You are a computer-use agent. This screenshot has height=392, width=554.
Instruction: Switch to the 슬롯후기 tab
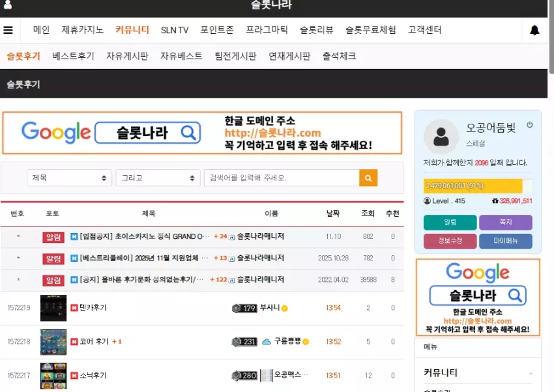click(x=23, y=56)
